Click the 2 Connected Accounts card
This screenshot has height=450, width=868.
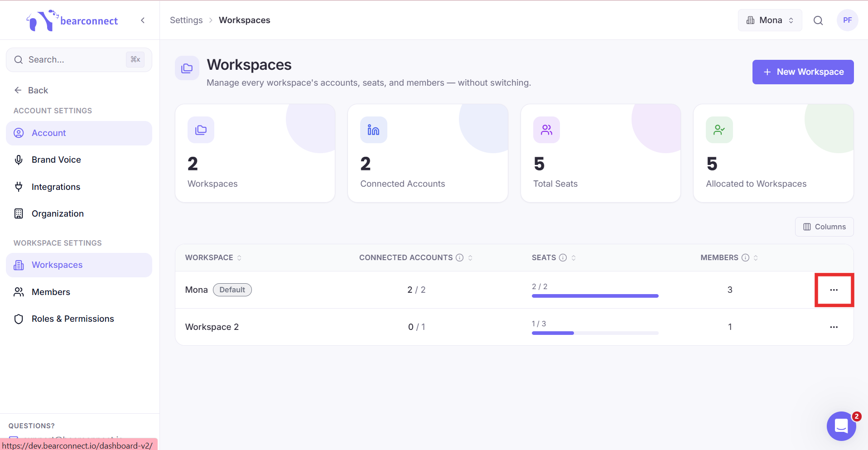pyautogui.click(x=428, y=153)
